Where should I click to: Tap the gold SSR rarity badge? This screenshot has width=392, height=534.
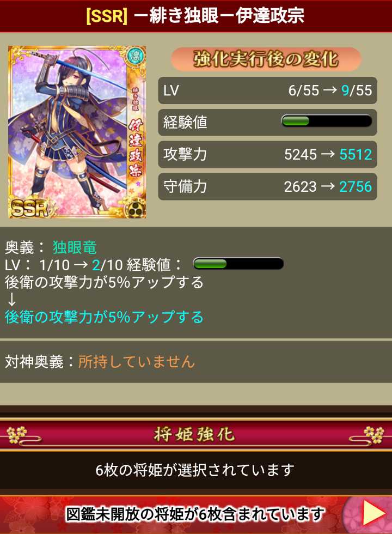tap(28, 208)
